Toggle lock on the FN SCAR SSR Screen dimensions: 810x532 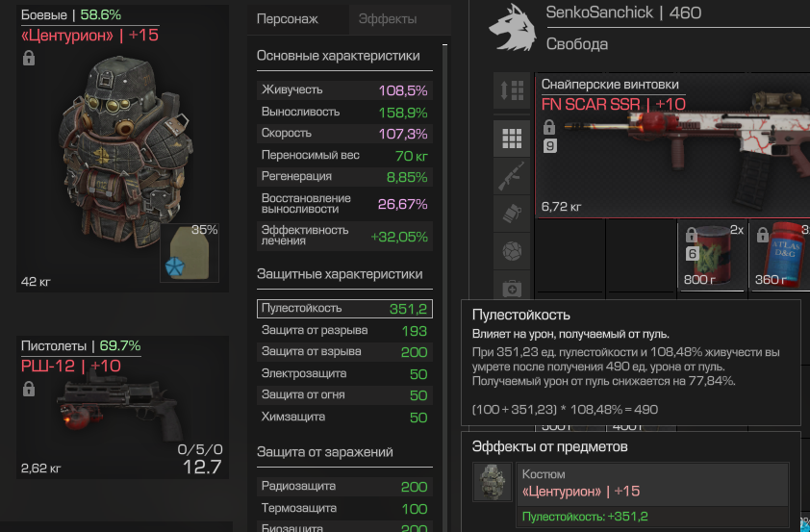tap(549, 127)
